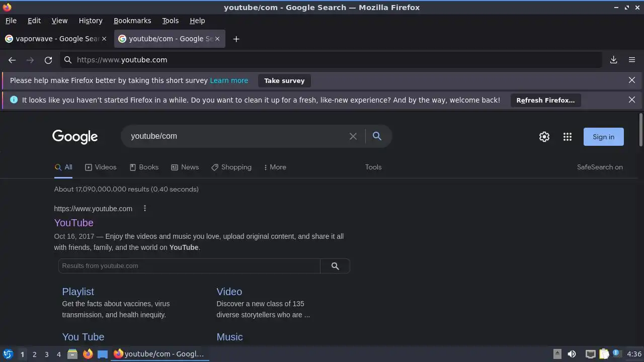Click the https://www.youtube.com result URL
This screenshot has width=644, height=362.
click(x=93, y=209)
